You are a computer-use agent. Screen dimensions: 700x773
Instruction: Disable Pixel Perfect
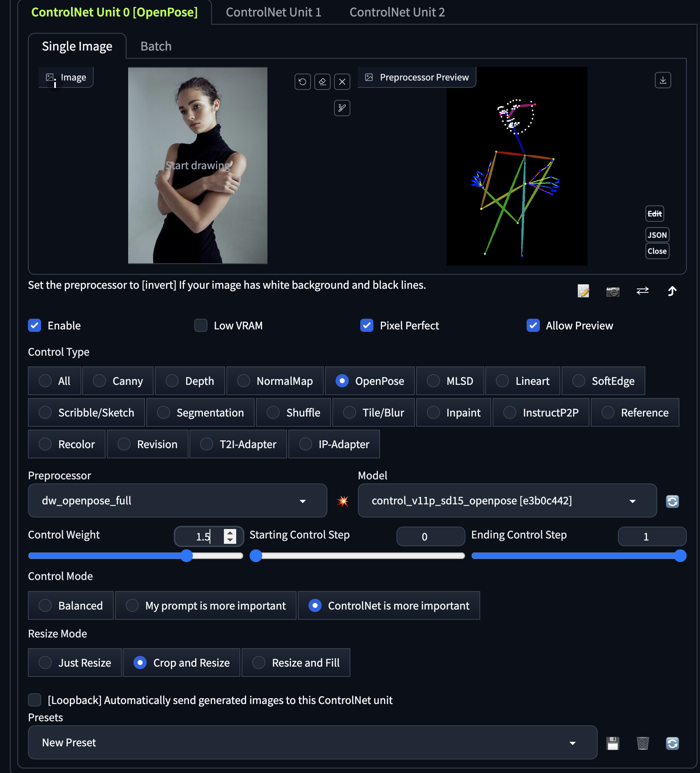(x=367, y=325)
